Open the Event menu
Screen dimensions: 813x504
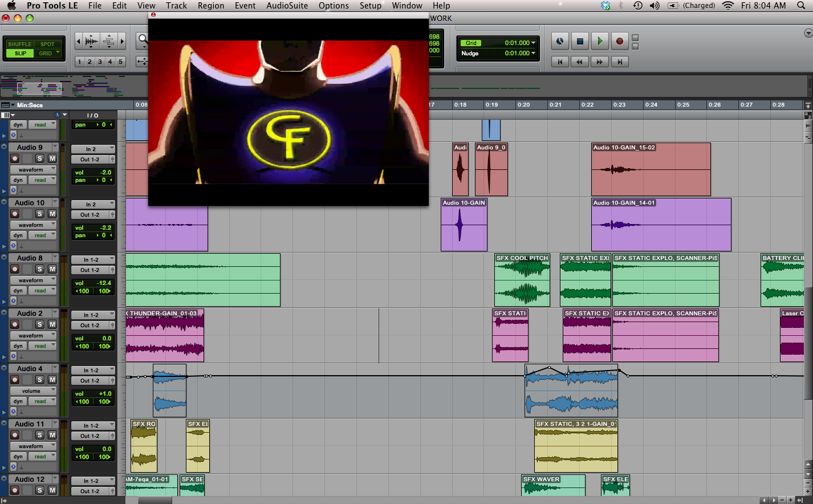(245, 6)
